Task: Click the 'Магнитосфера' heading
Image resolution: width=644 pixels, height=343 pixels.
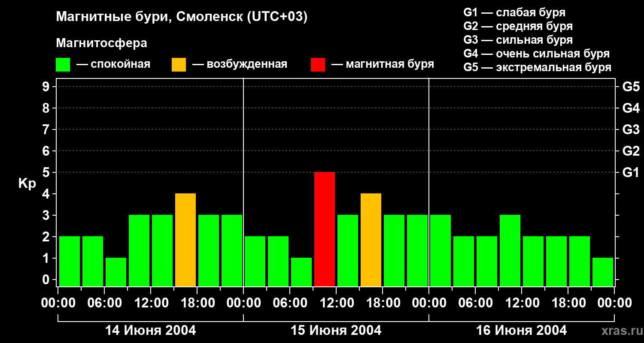Action: click(101, 43)
